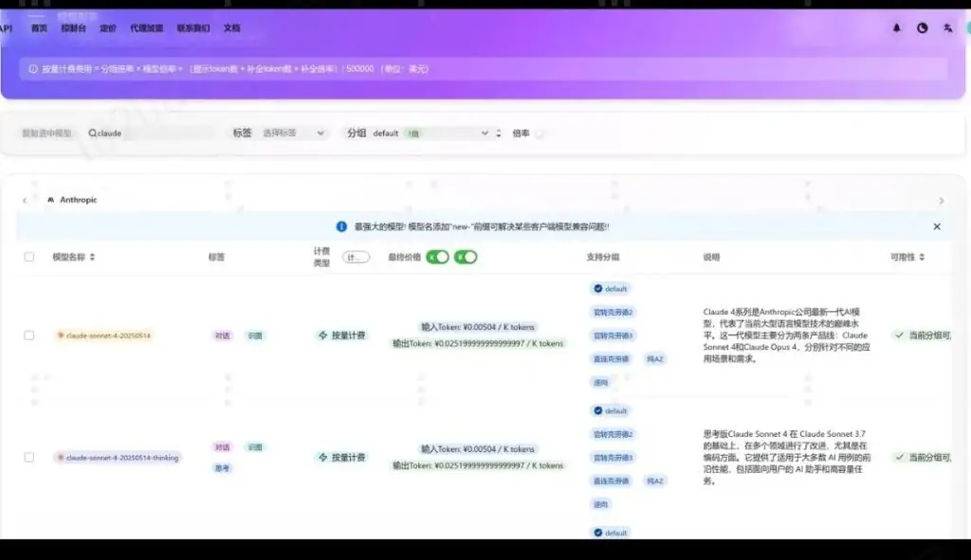This screenshot has height=560, width=971.
Task: Open the user profile icon
Action: point(947,28)
